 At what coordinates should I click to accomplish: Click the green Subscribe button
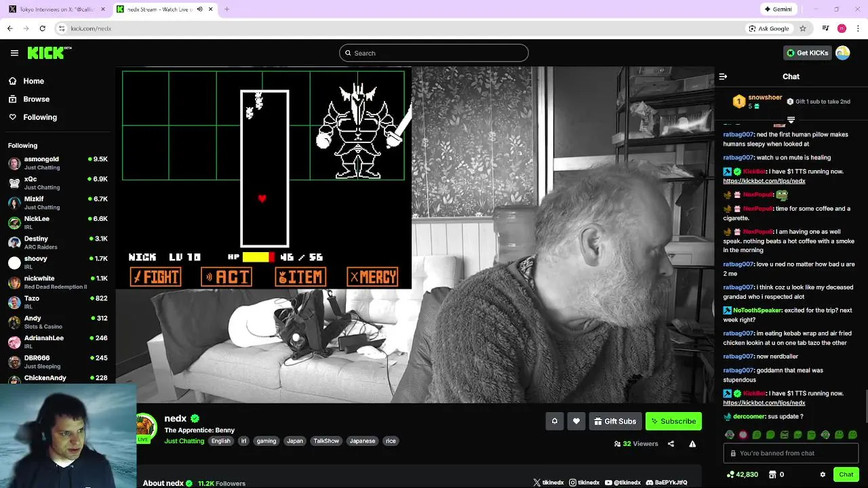click(x=673, y=421)
